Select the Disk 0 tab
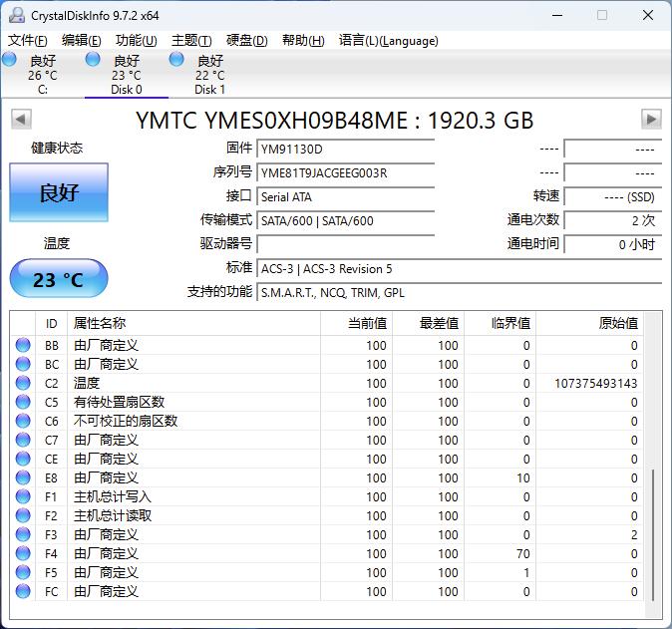The width and height of the screenshot is (672, 629). 126,75
